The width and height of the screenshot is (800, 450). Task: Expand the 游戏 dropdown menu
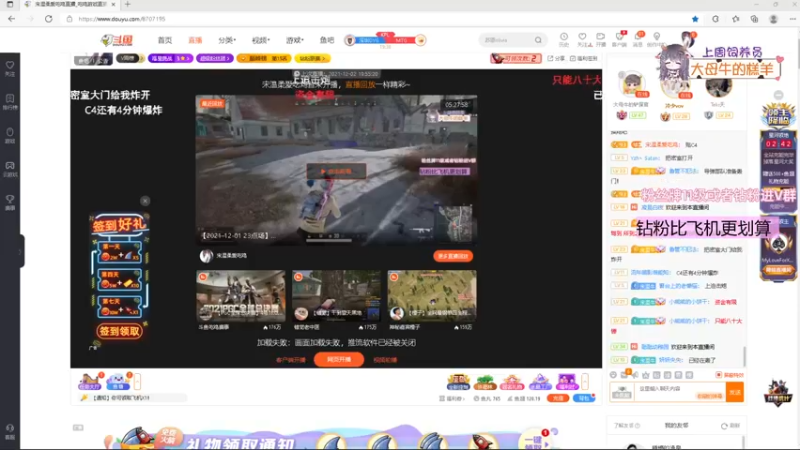coord(294,40)
